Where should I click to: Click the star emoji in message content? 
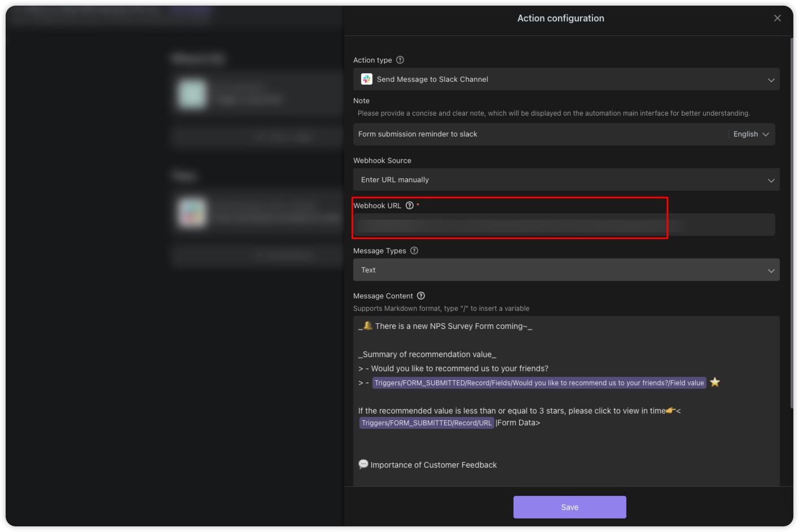click(x=715, y=382)
